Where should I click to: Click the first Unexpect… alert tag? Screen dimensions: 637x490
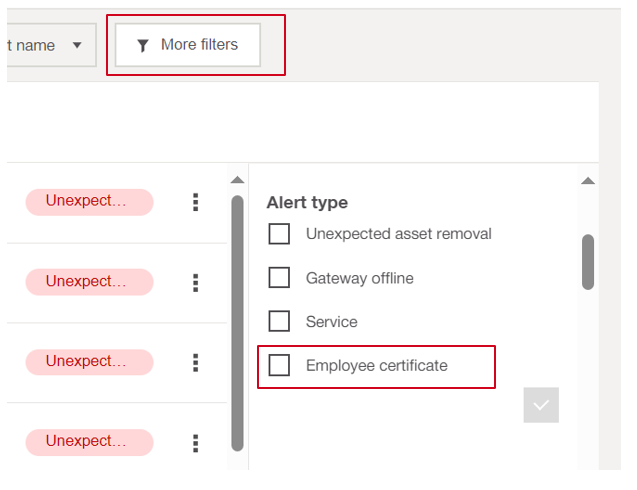(x=89, y=202)
